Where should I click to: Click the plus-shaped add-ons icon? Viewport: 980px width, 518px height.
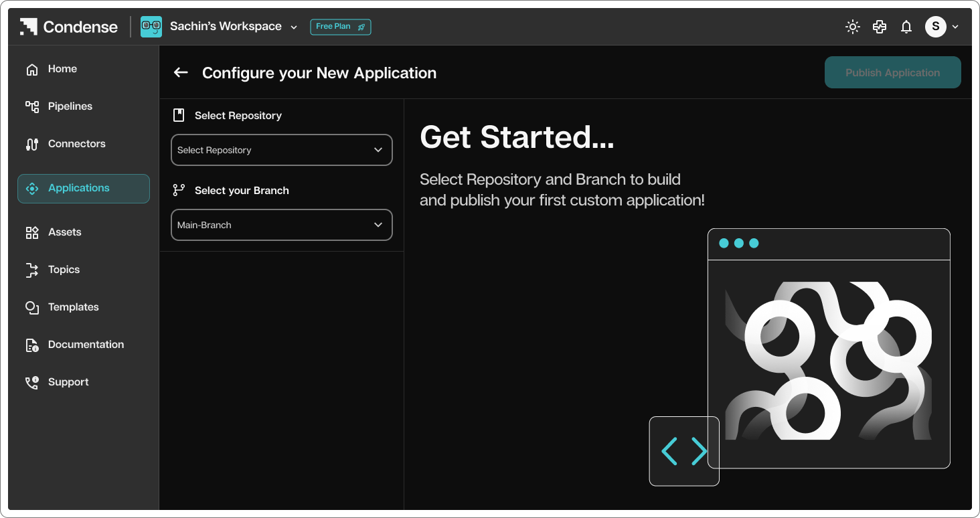[880, 27]
